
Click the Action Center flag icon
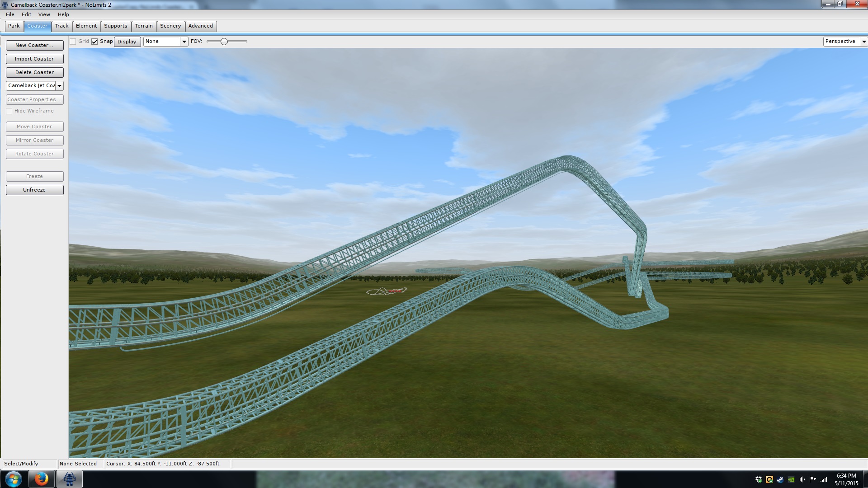(813, 479)
